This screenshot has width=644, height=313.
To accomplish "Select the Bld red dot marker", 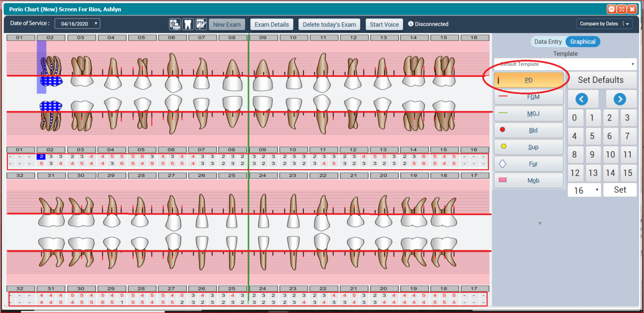I will 529,130.
